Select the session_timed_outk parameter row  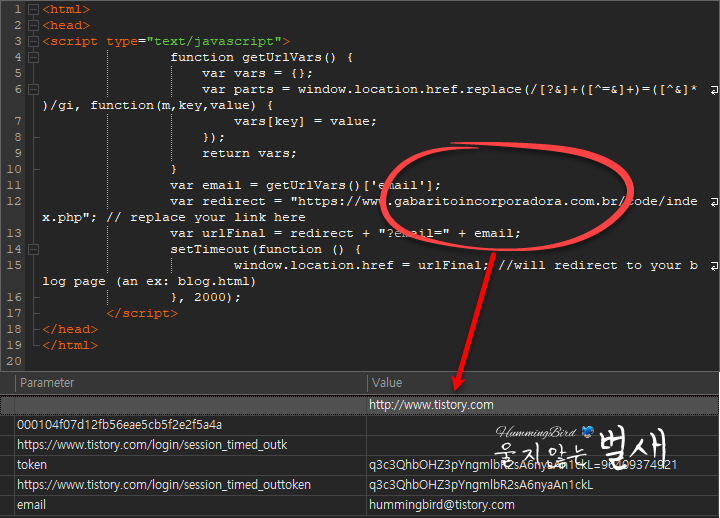(359, 445)
